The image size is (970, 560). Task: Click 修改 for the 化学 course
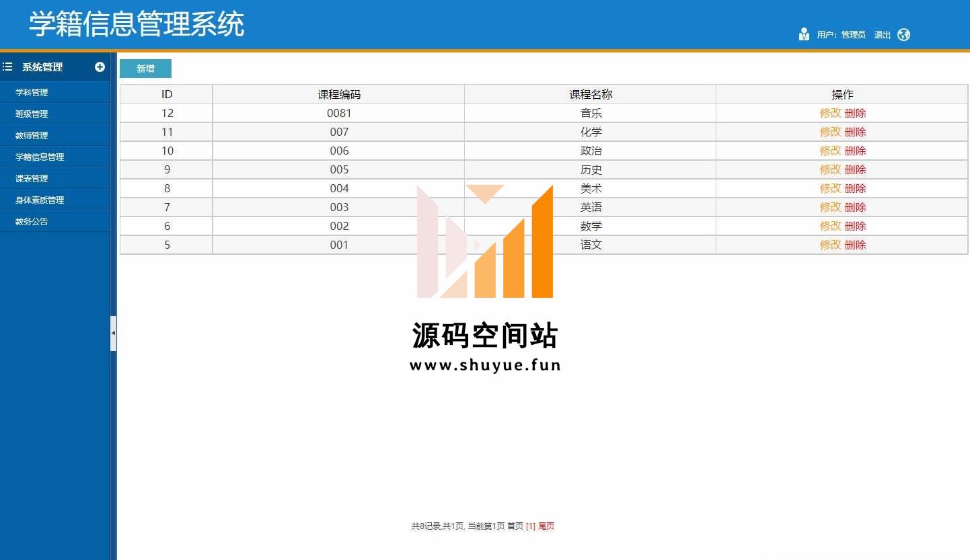pos(830,132)
